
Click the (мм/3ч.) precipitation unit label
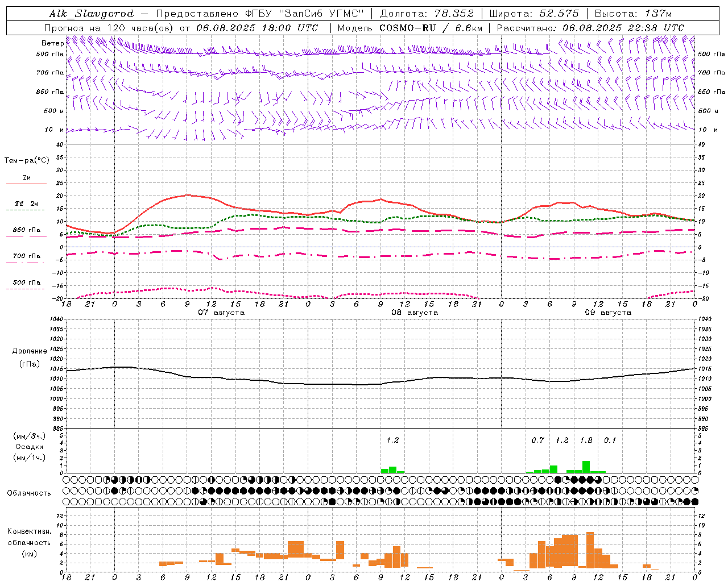pos(30,436)
